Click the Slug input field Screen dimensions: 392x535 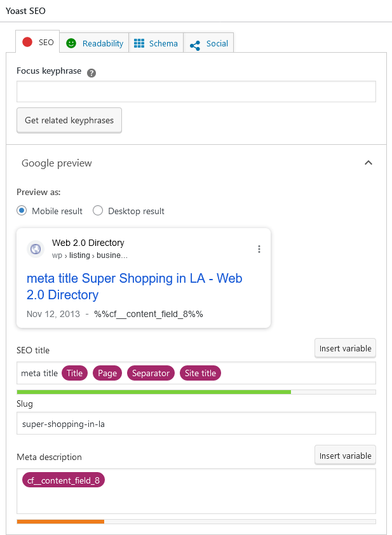click(x=196, y=423)
